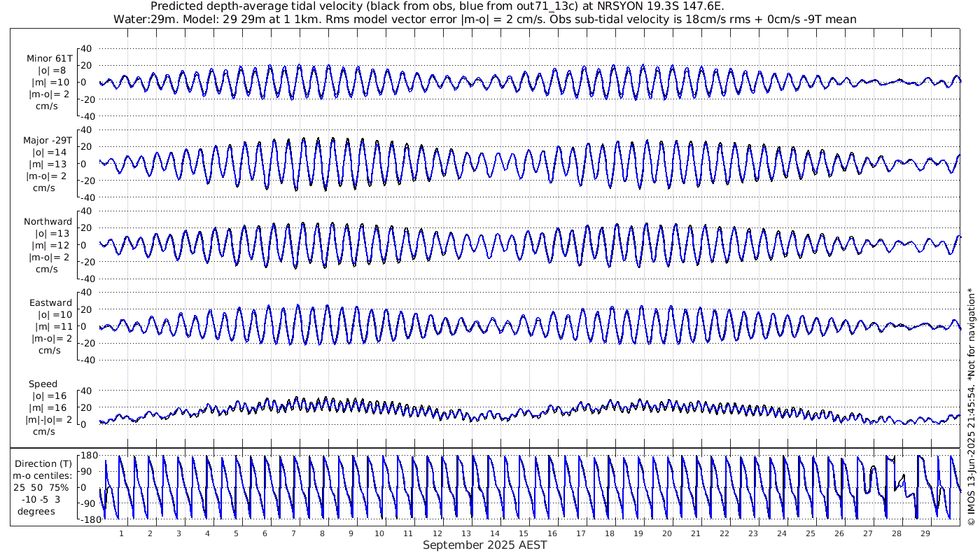Image resolution: width=980 pixels, height=560 pixels.
Task: Click the "|m| =16" value under Speed
Action: [50, 408]
